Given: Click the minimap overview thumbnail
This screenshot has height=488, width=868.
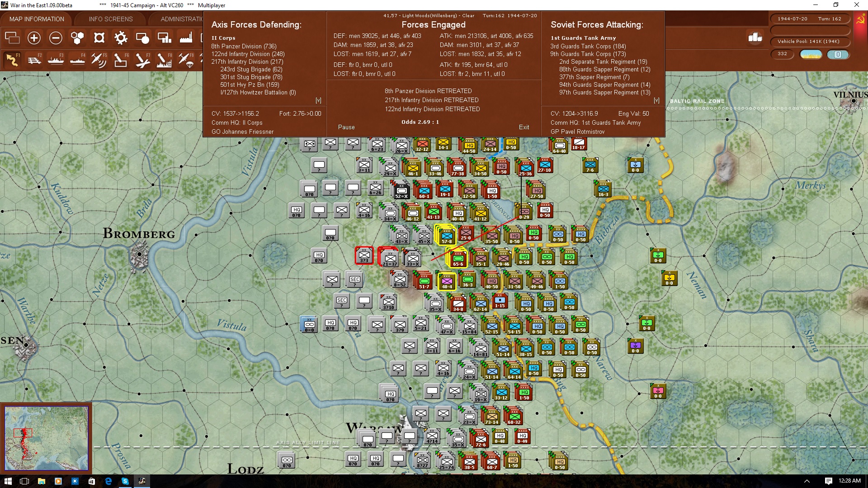Looking at the screenshot, I should tap(46, 438).
